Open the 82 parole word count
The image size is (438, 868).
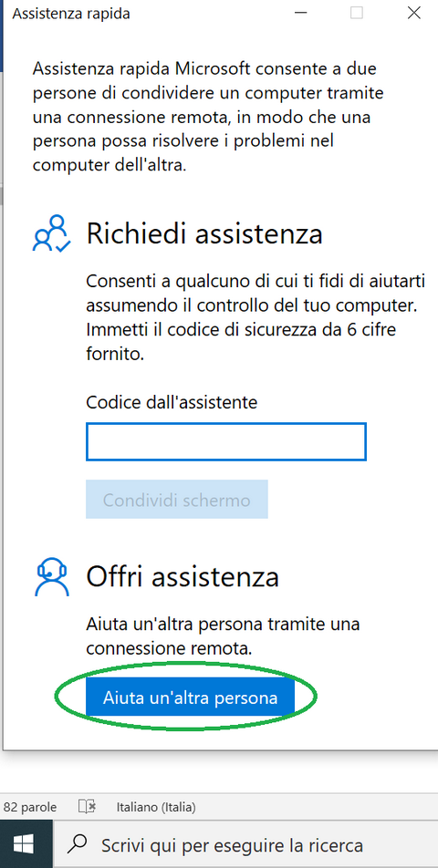coord(29,807)
